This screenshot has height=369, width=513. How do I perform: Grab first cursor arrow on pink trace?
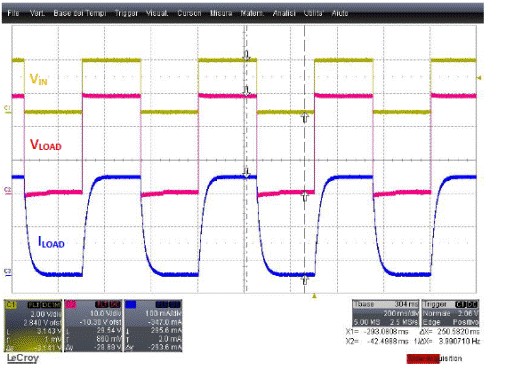246,91
